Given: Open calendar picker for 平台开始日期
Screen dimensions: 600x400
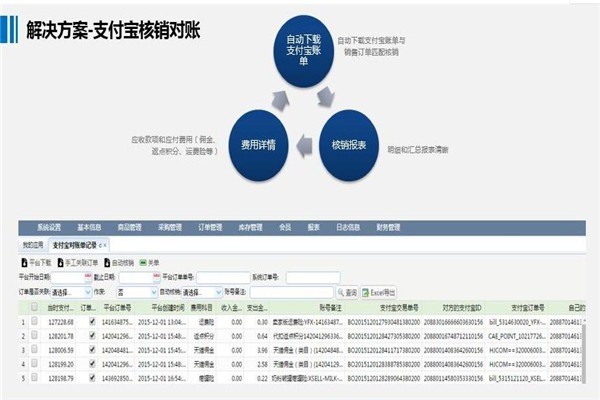Looking at the screenshot, I should pyautogui.click(x=88, y=277).
